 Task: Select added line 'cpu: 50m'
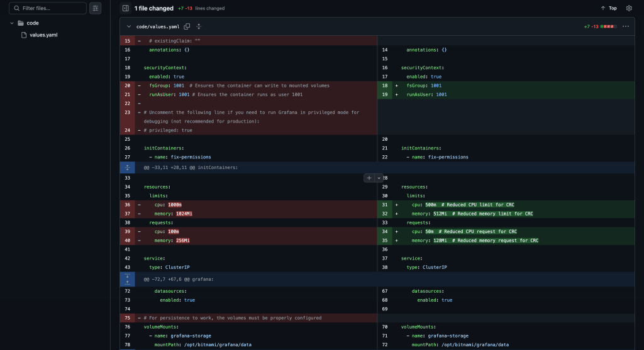coord(464,232)
